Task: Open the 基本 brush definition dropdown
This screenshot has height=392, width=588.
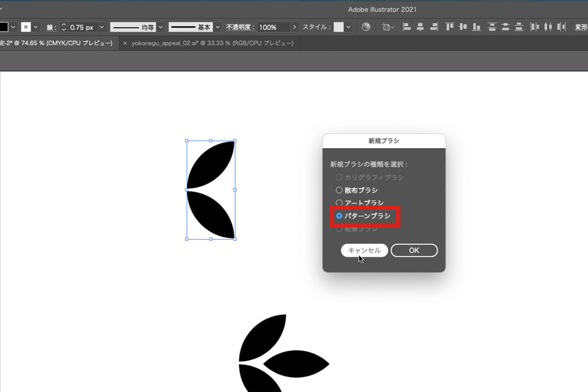Action: point(219,27)
